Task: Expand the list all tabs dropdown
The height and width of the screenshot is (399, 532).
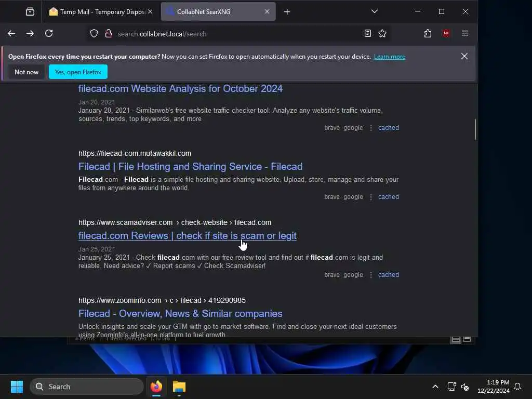Action: click(375, 11)
